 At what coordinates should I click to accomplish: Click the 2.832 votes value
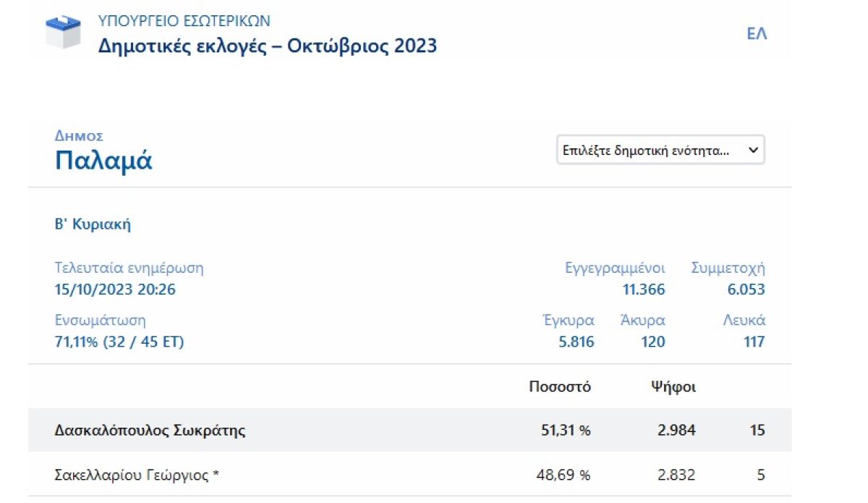[x=678, y=475]
